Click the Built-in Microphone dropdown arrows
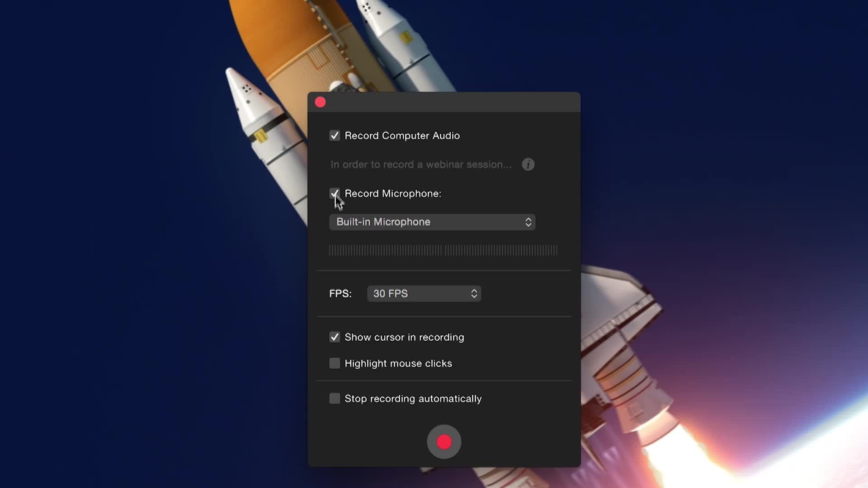The width and height of the screenshot is (868, 488). [528, 222]
